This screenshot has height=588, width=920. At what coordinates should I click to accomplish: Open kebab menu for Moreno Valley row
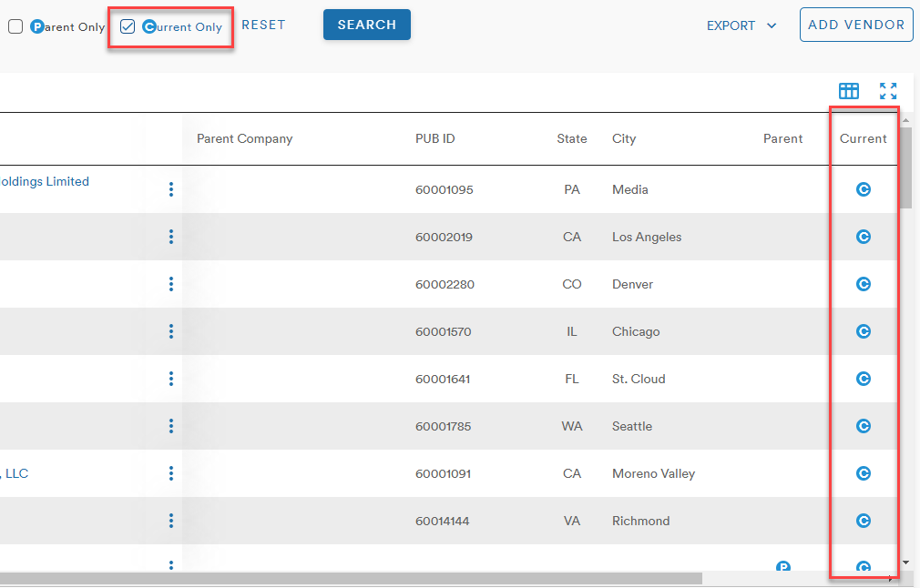170,473
